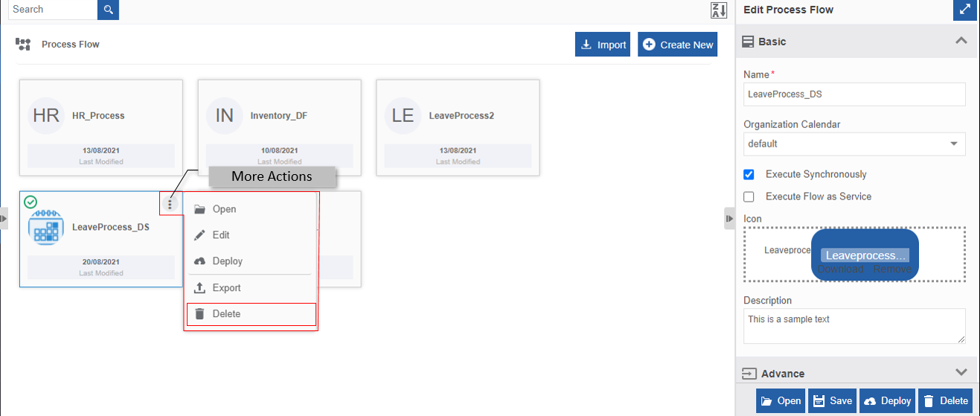This screenshot has height=416, width=980.
Task: Select the LeaveProcess2 name text
Action: 461,116
